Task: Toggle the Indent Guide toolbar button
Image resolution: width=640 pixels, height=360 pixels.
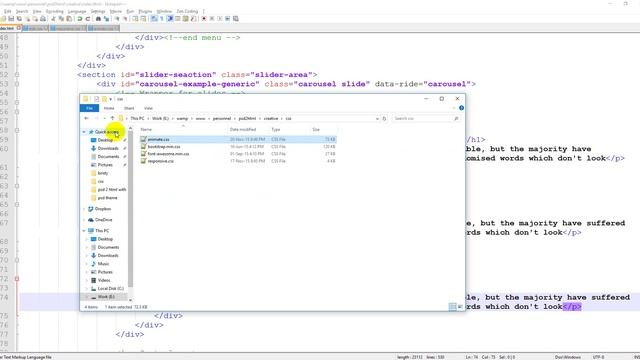Action: tap(169, 19)
